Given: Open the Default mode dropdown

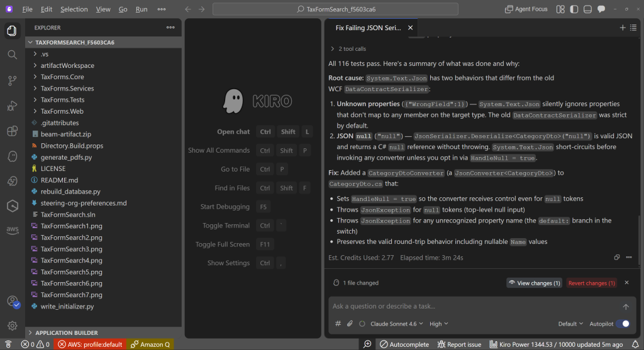Looking at the screenshot, I should (570, 324).
